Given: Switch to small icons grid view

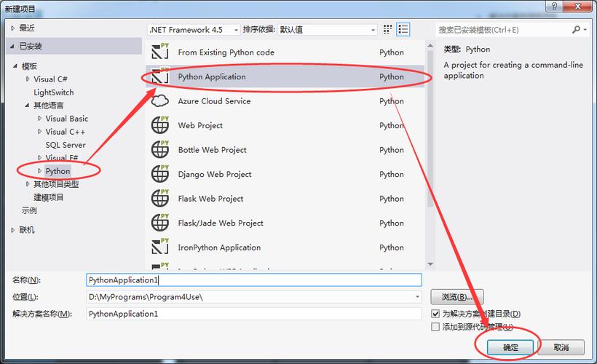Looking at the screenshot, I should (387, 29).
